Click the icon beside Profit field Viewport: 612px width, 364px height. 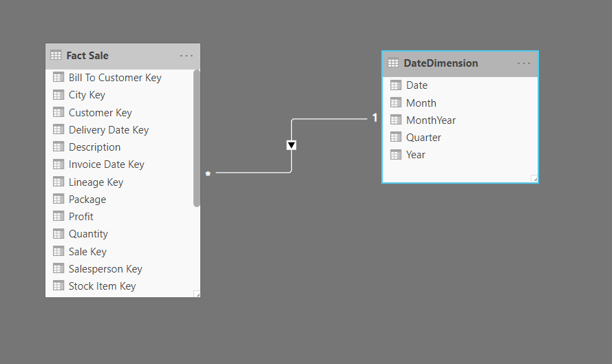[x=58, y=217]
